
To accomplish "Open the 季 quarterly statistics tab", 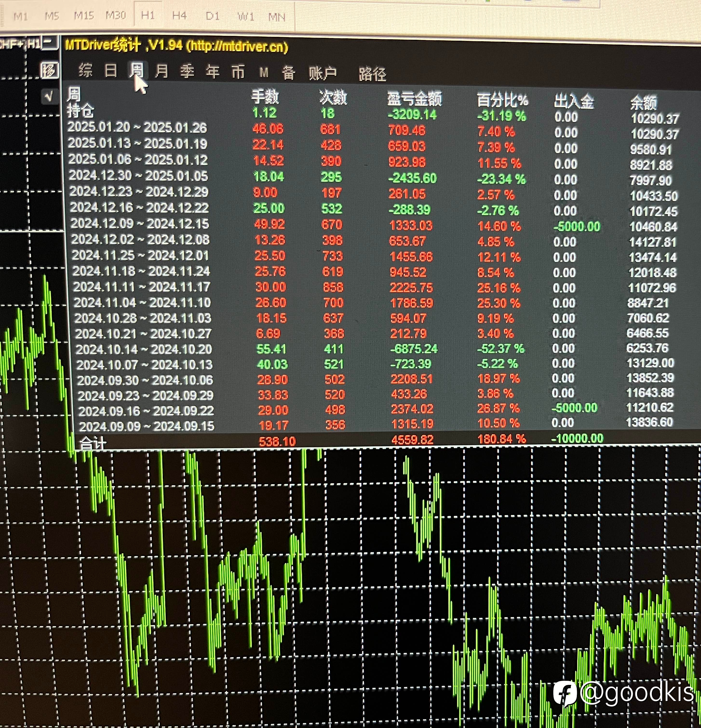I will click(187, 71).
